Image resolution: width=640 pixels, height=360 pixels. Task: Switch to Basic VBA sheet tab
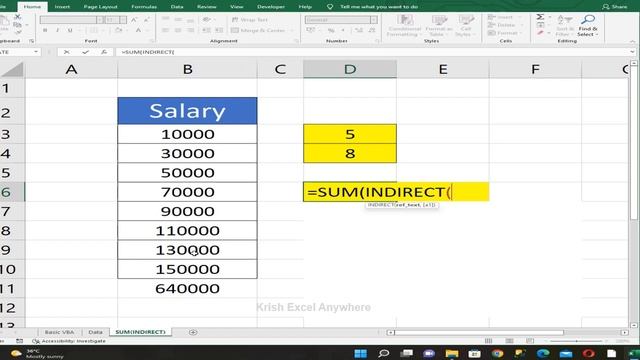tap(59, 332)
